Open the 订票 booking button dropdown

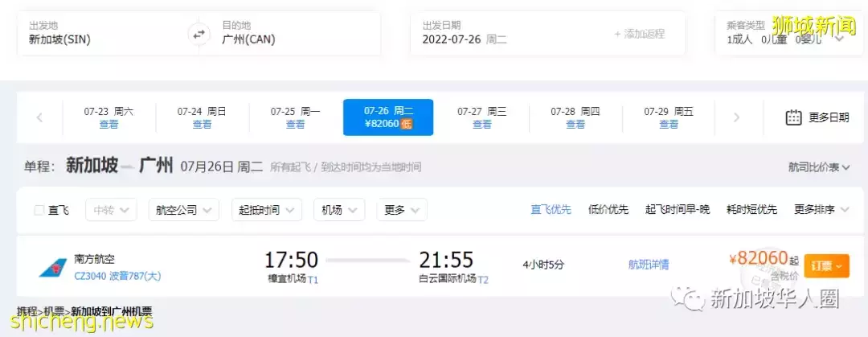click(826, 266)
